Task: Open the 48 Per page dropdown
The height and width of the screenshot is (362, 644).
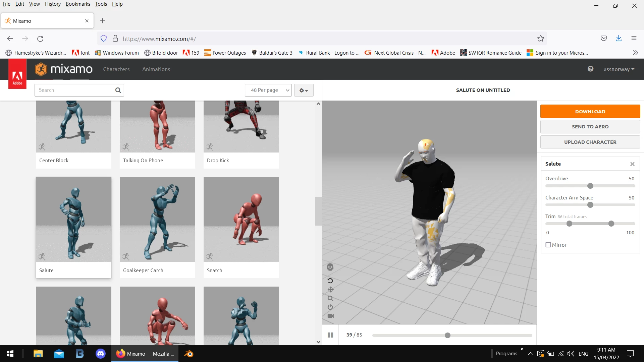Action: tap(268, 90)
